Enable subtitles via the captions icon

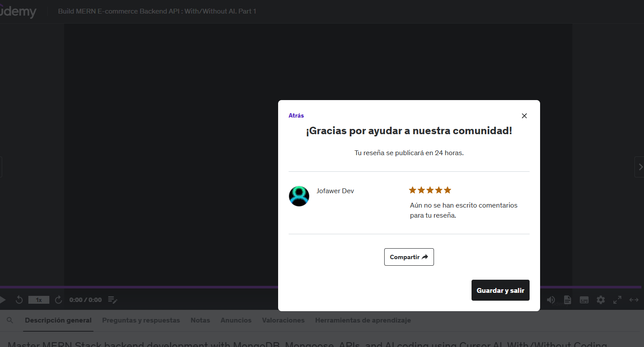click(x=584, y=300)
